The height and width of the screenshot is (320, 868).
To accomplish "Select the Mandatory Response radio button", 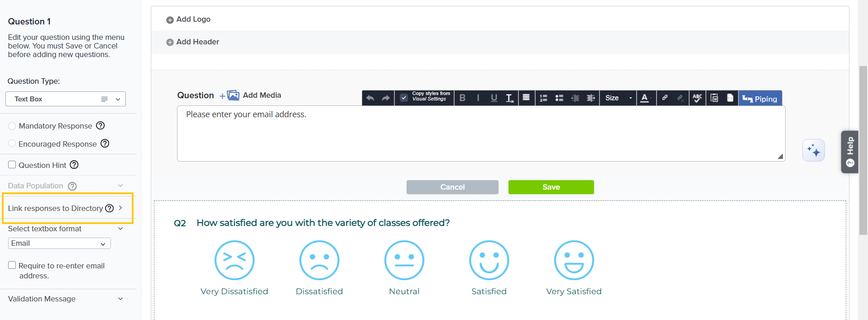I will click(12, 126).
